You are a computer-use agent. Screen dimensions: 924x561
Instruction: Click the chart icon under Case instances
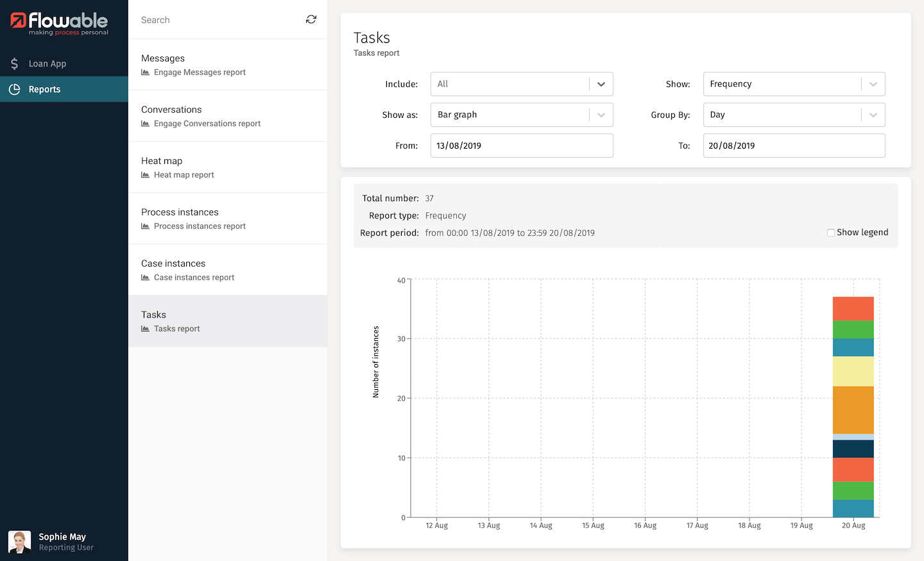point(146,277)
